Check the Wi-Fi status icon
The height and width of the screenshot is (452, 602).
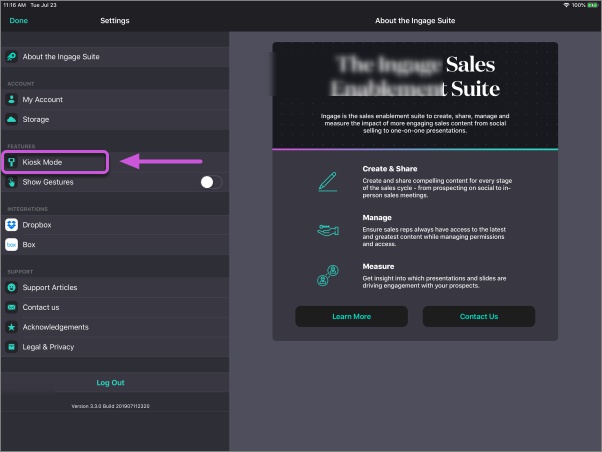point(566,5)
